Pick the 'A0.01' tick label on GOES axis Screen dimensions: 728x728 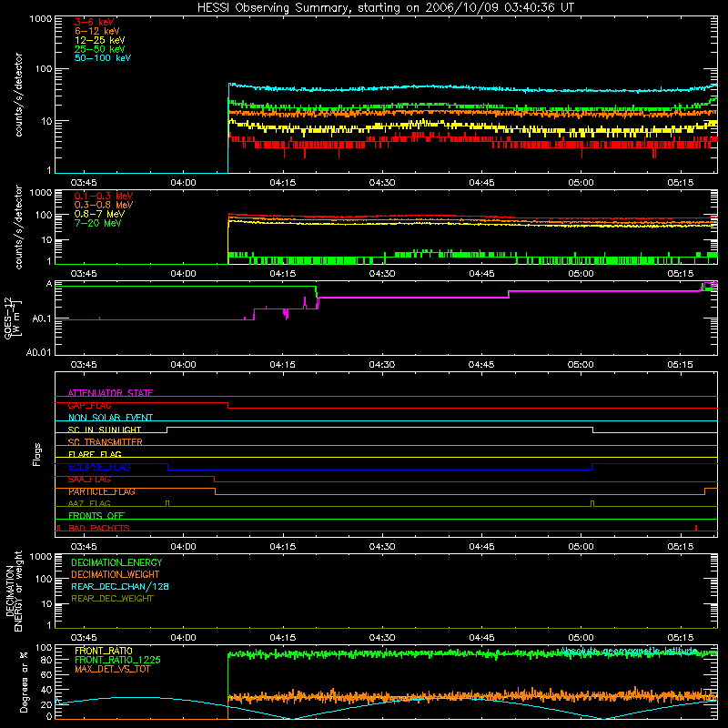pos(38,353)
